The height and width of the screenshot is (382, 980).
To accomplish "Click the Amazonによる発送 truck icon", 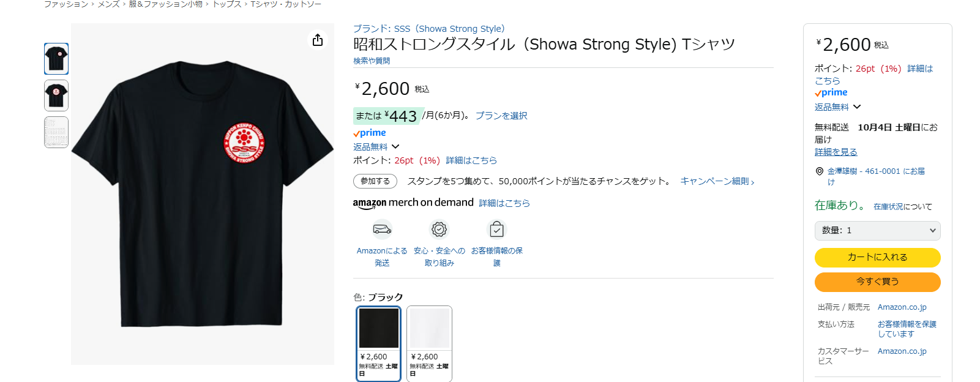I will pos(381,230).
